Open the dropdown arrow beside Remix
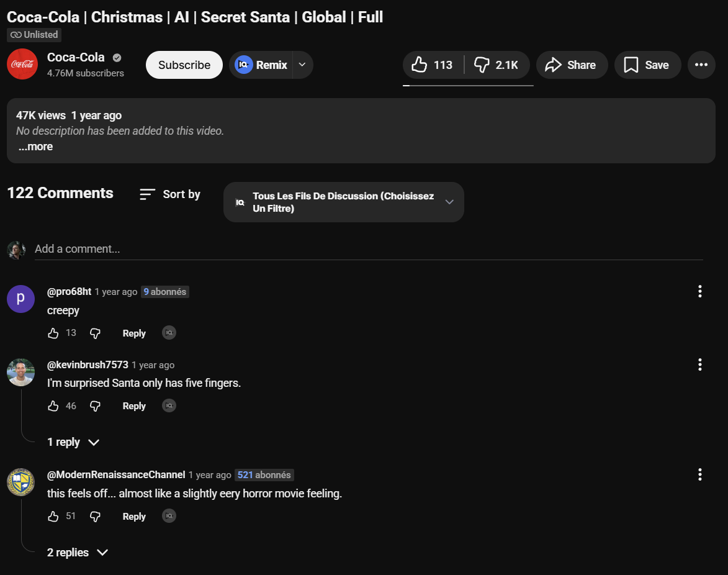The image size is (728, 575). click(302, 65)
